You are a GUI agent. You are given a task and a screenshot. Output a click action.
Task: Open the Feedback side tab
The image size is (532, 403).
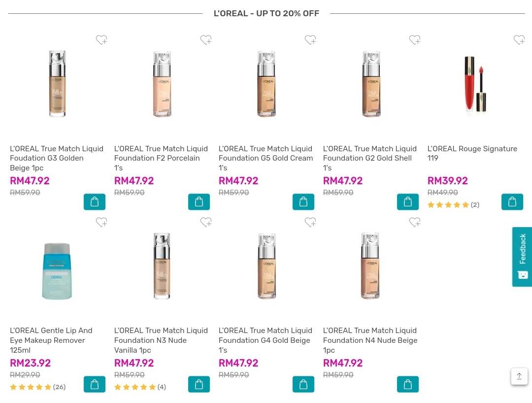[522, 256]
